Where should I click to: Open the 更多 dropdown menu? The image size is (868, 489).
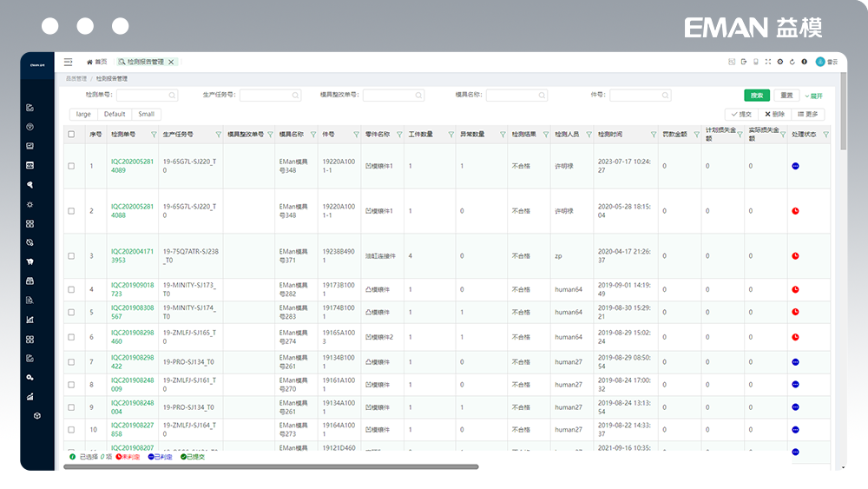click(x=806, y=114)
